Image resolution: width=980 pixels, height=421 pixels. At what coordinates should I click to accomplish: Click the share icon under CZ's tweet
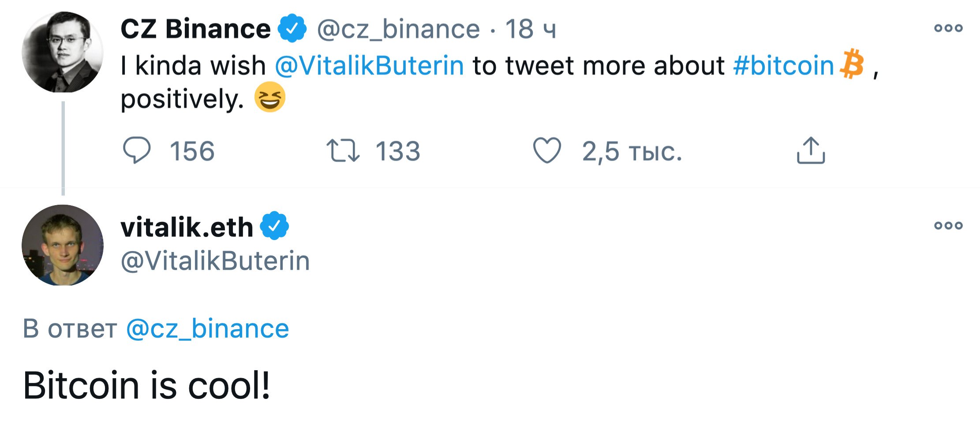811,150
